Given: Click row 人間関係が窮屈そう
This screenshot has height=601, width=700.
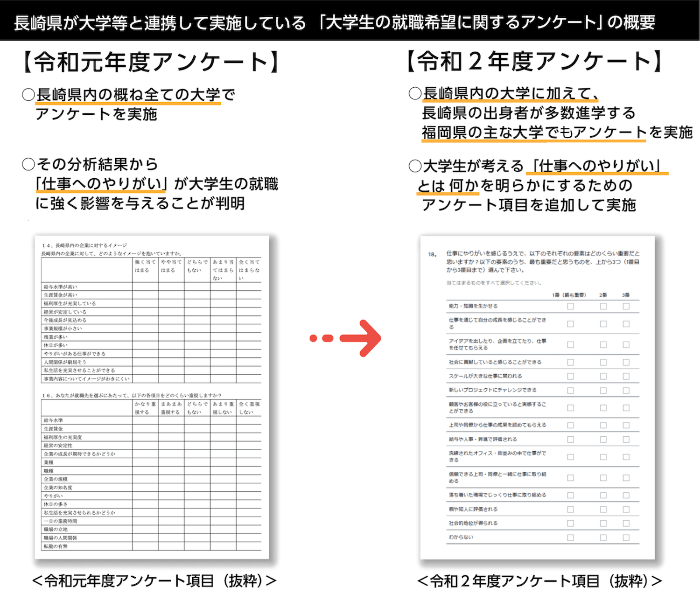Looking at the screenshot, I should tap(151, 362).
